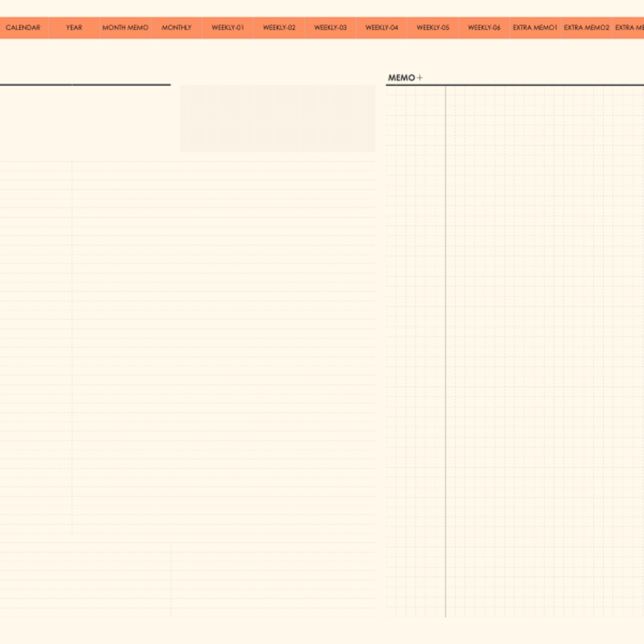Image resolution: width=644 pixels, height=644 pixels.
Task: Select the WEEKLY-04 tab
Action: pyautogui.click(x=381, y=27)
